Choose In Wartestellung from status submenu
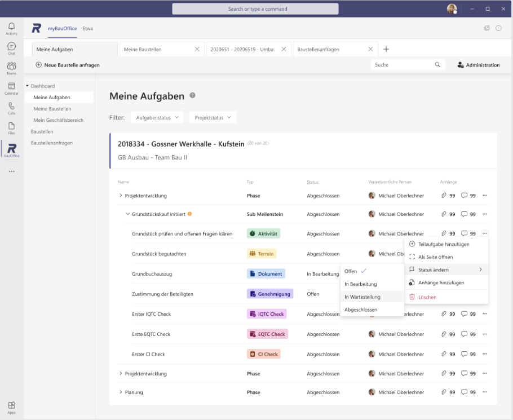 tap(362, 297)
